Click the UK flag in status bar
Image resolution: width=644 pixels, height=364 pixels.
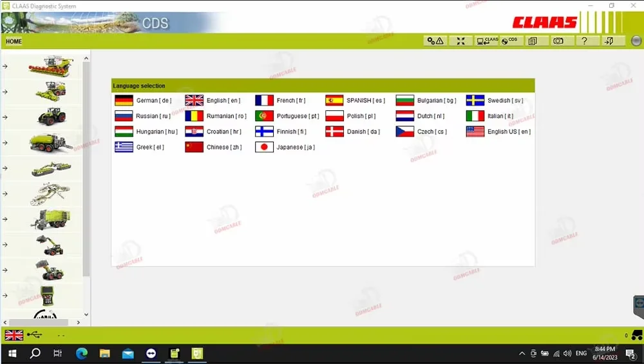pyautogui.click(x=14, y=335)
